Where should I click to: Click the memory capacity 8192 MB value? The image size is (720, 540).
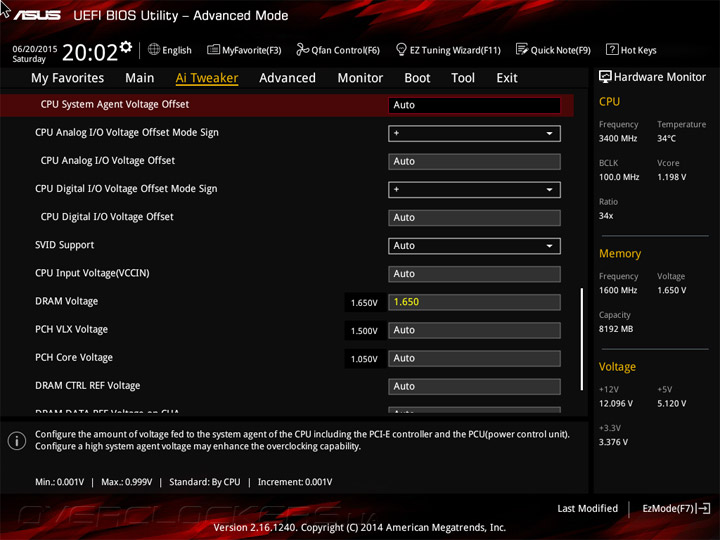point(616,329)
